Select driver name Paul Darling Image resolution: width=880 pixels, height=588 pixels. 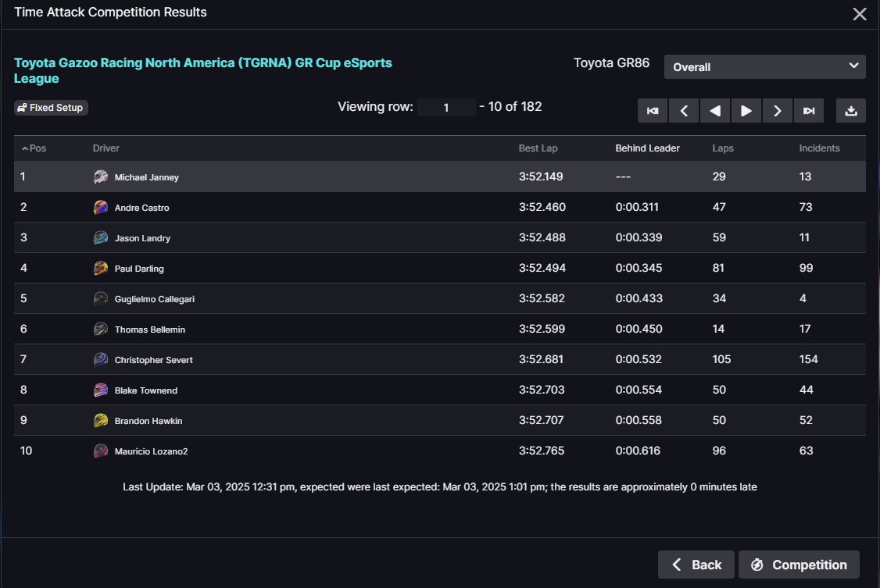click(139, 269)
